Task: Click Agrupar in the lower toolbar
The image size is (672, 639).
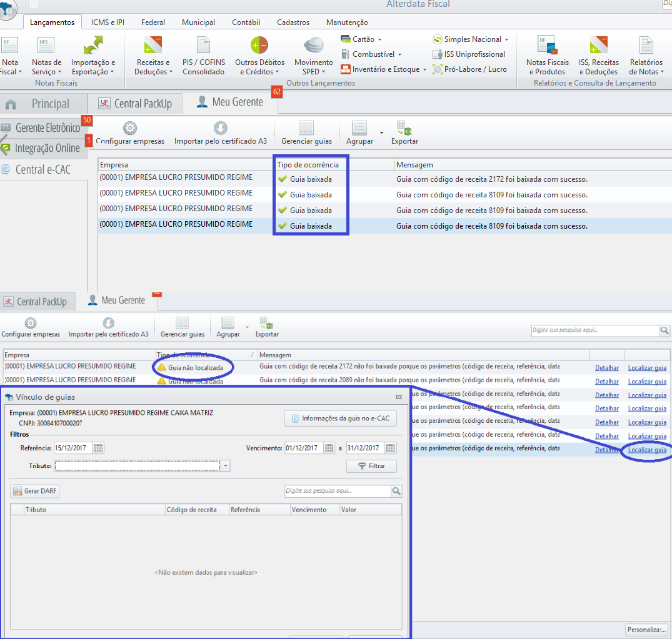Action: (228, 328)
